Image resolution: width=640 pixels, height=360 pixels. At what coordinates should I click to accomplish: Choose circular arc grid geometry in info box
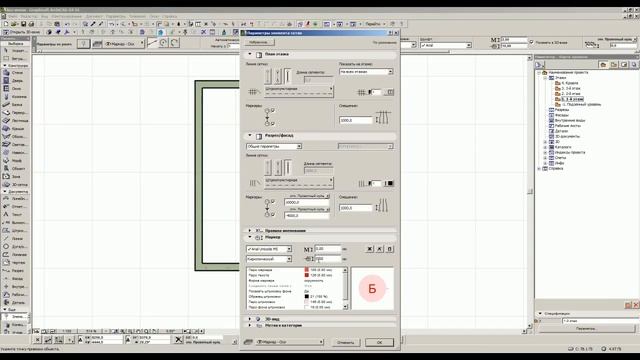tap(163, 43)
